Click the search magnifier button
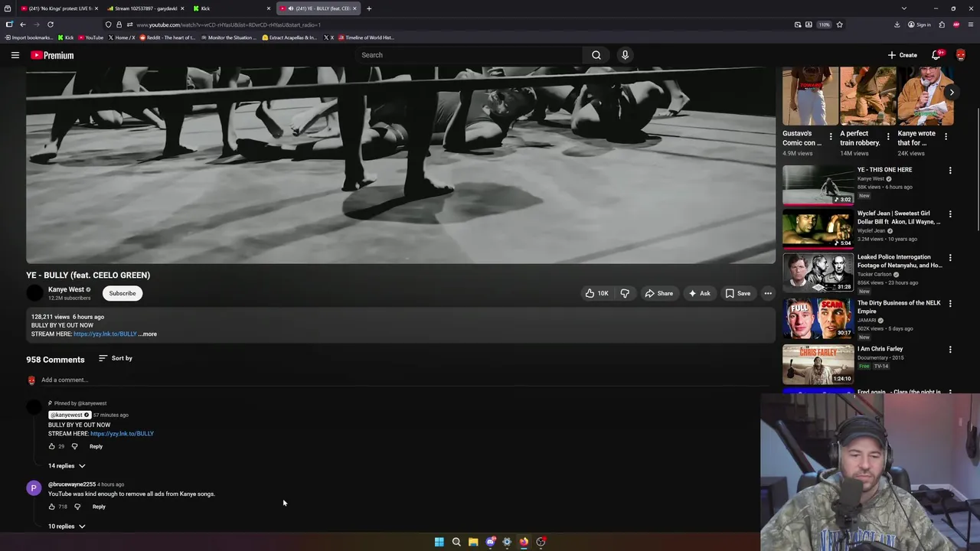 pyautogui.click(x=596, y=55)
